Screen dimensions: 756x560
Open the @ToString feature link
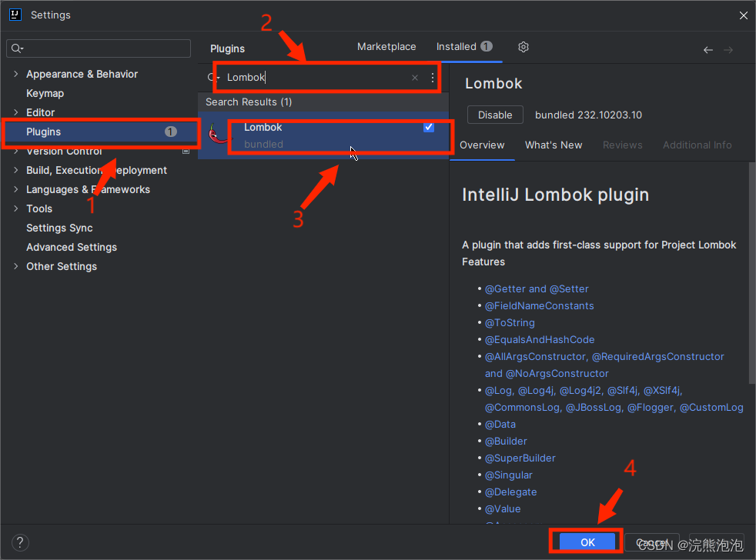pos(510,323)
